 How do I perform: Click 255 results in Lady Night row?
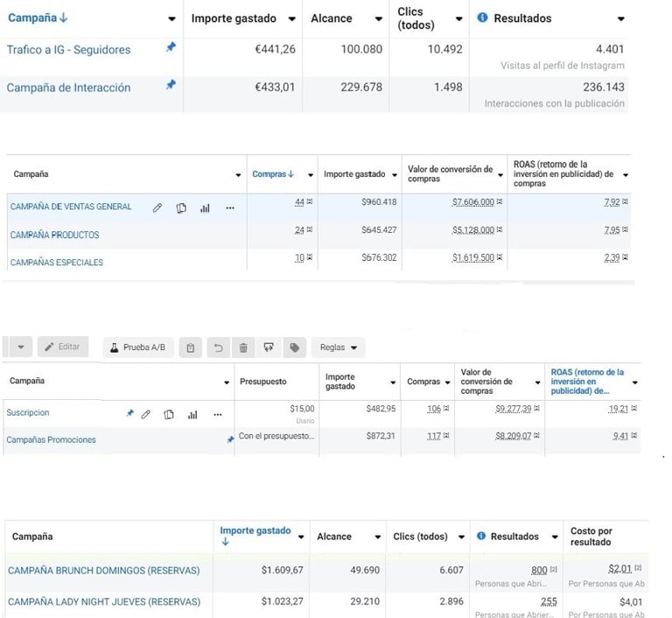tap(549, 601)
